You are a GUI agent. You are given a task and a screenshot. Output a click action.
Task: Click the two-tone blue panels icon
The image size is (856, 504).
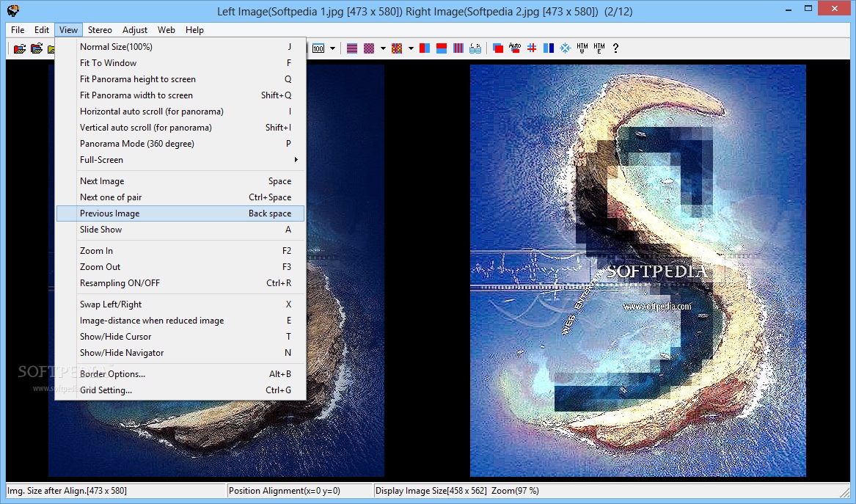click(549, 48)
